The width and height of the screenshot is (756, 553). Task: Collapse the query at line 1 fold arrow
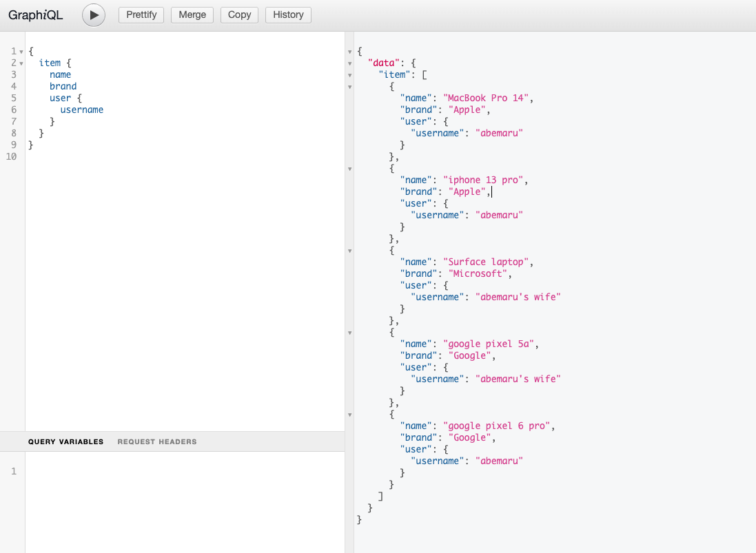pyautogui.click(x=21, y=52)
